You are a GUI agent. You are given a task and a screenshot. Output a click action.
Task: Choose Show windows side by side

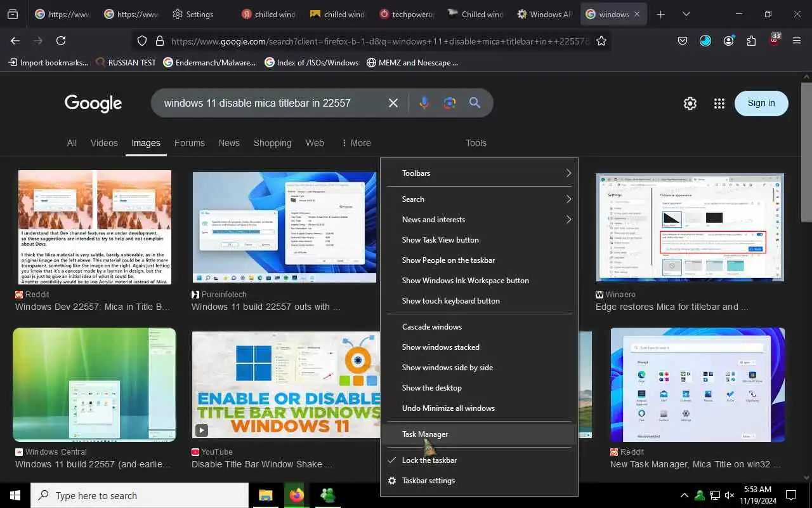[x=479, y=368]
